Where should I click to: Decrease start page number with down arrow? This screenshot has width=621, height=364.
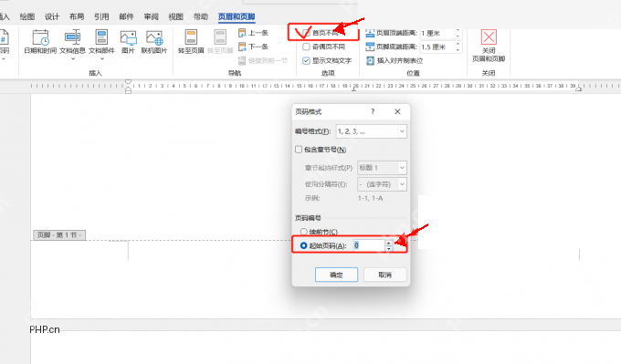(389, 249)
